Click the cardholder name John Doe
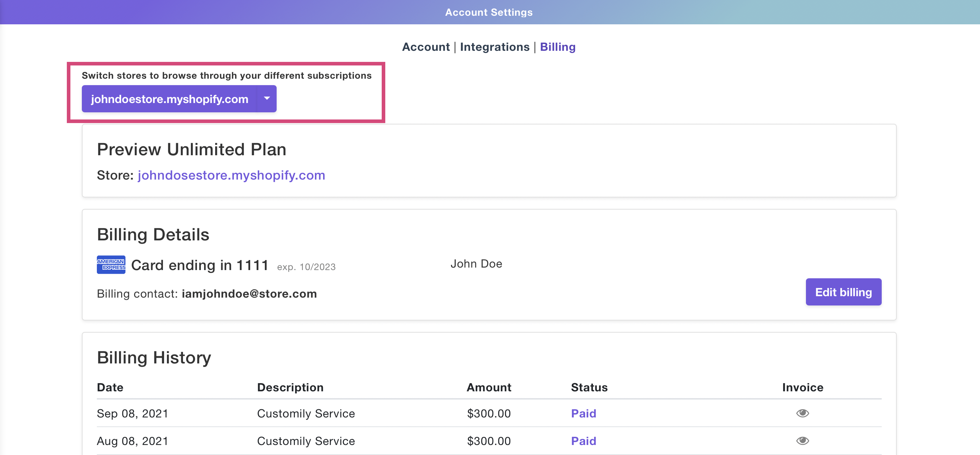The image size is (980, 455). [x=476, y=264]
